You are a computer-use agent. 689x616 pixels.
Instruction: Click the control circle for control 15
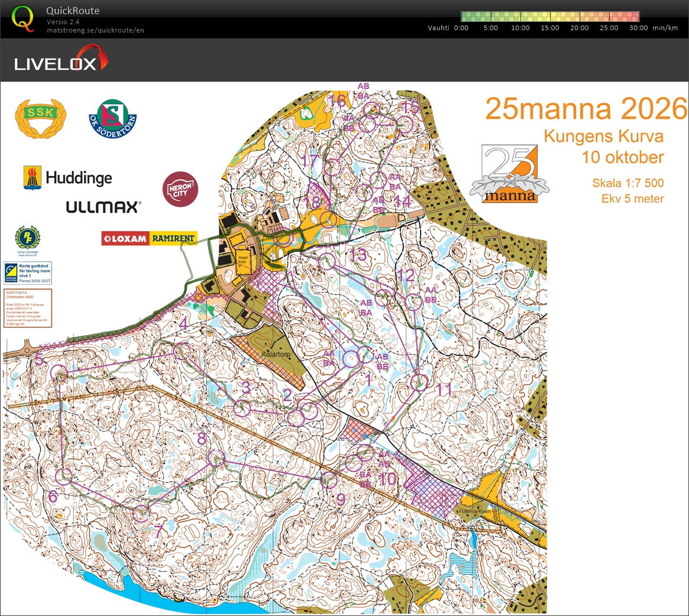pos(405,124)
